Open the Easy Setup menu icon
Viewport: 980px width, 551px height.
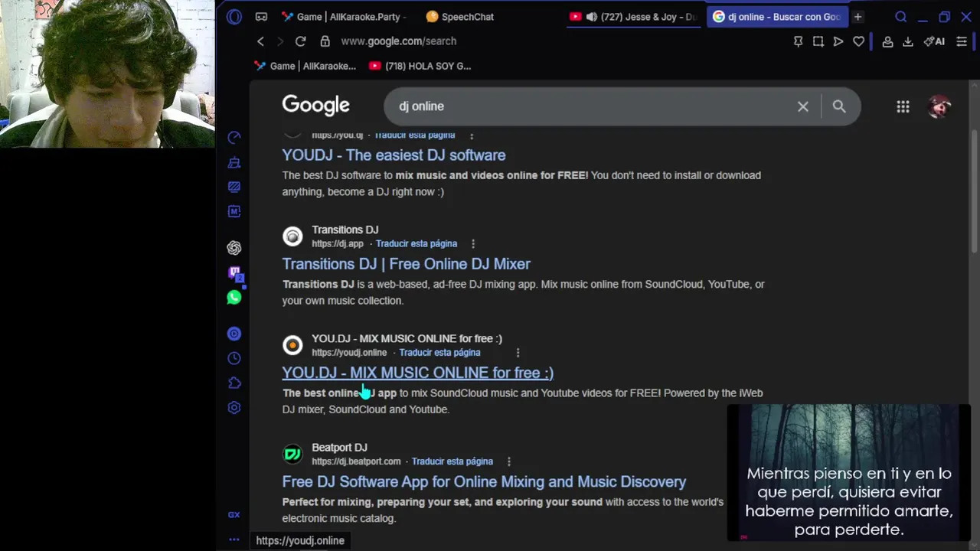point(962,41)
